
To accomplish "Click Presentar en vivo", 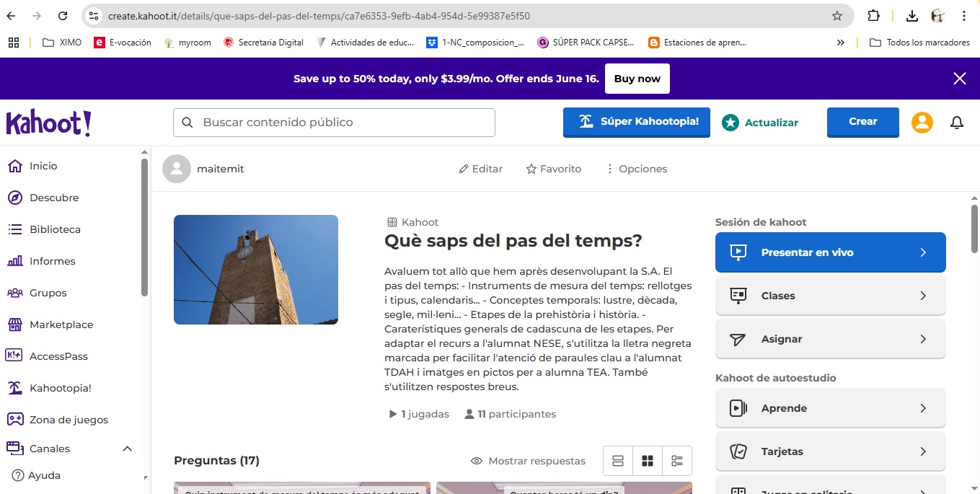I will coord(829,252).
